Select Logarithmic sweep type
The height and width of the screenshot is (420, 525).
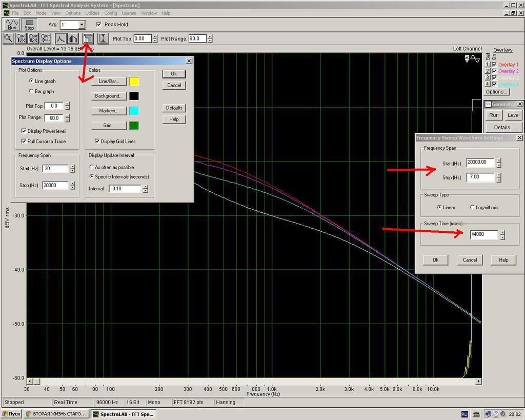click(472, 207)
